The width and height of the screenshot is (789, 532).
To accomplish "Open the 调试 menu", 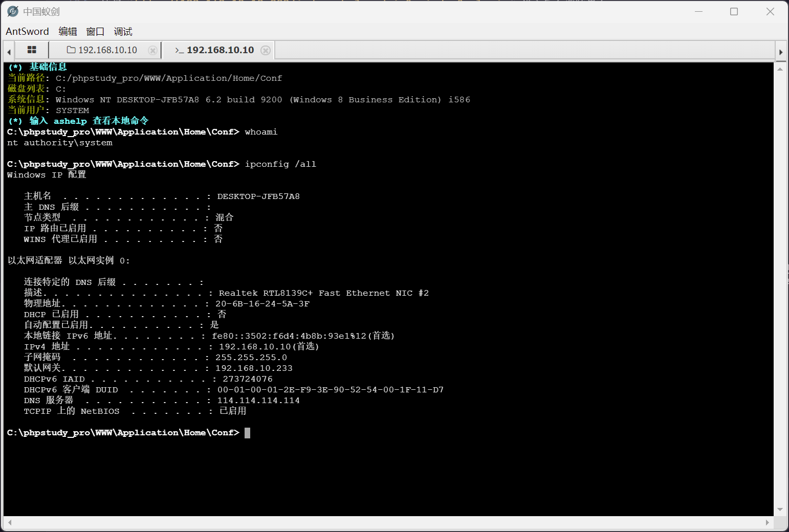I will click(x=123, y=32).
